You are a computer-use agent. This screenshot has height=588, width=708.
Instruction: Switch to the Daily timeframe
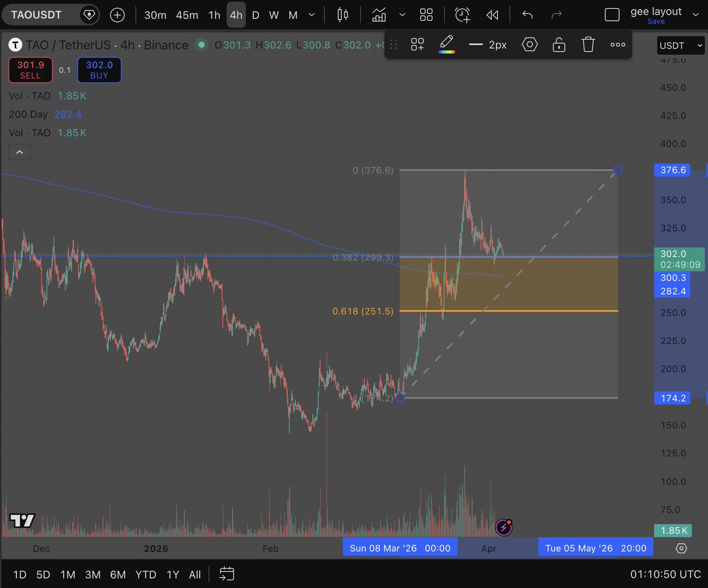pos(255,15)
